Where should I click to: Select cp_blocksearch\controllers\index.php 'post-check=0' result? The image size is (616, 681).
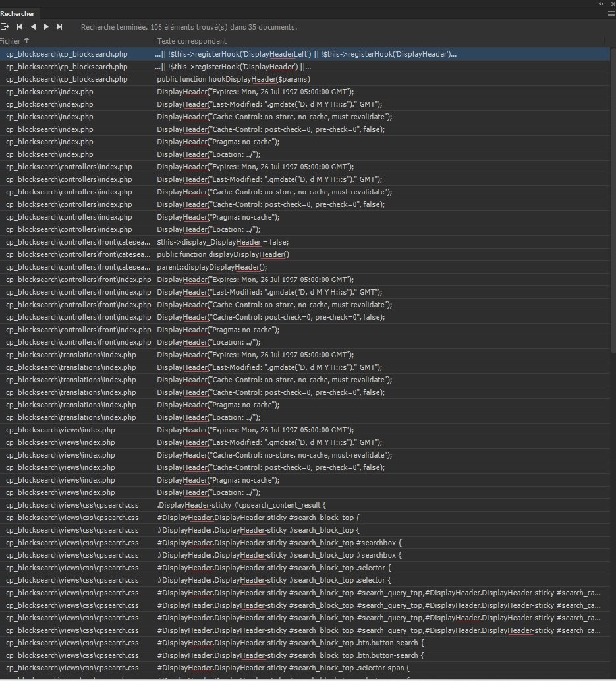tap(305, 204)
